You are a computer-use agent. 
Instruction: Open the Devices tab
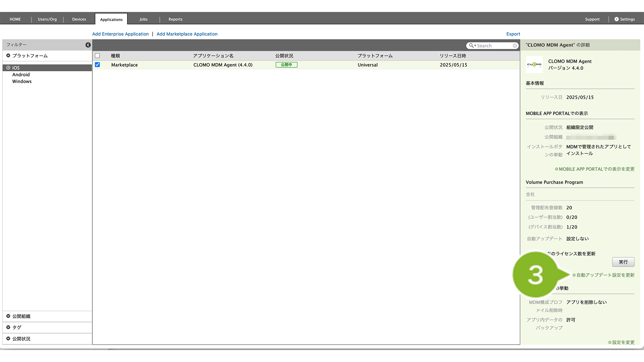pyautogui.click(x=79, y=19)
